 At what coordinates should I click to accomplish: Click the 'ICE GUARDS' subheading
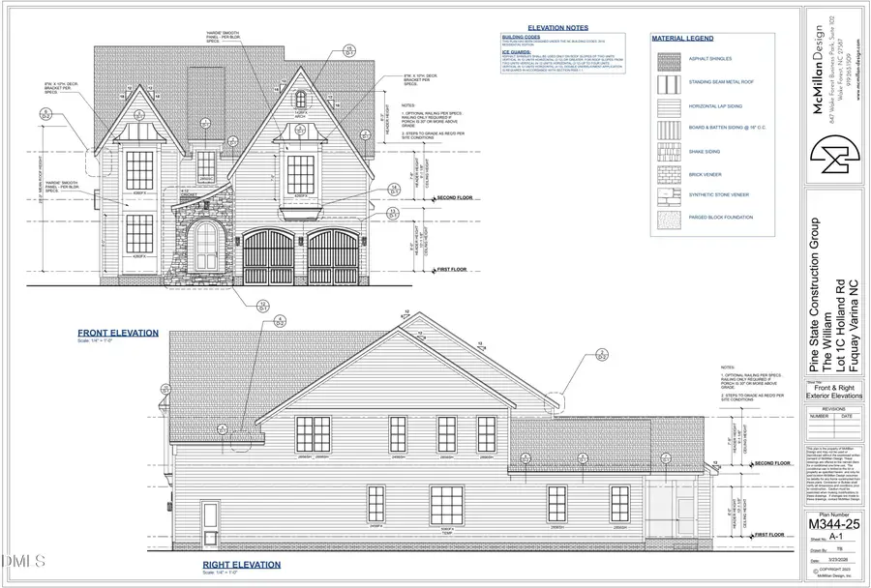point(517,52)
